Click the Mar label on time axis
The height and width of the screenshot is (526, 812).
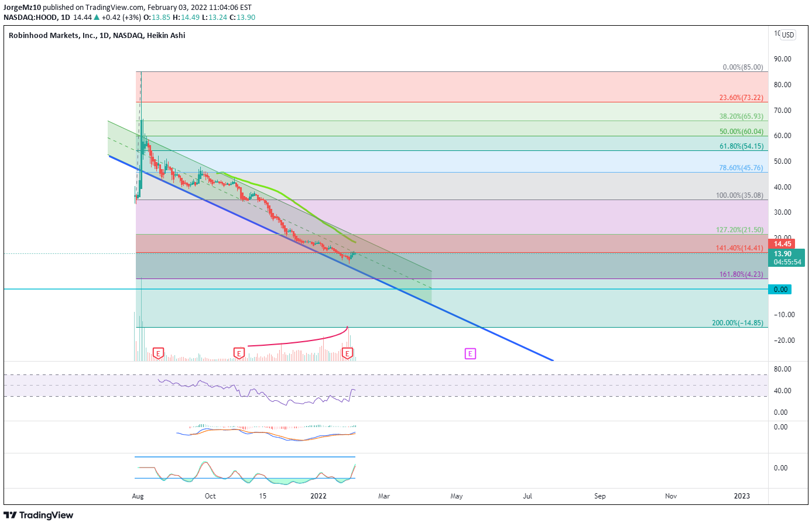[384, 496]
